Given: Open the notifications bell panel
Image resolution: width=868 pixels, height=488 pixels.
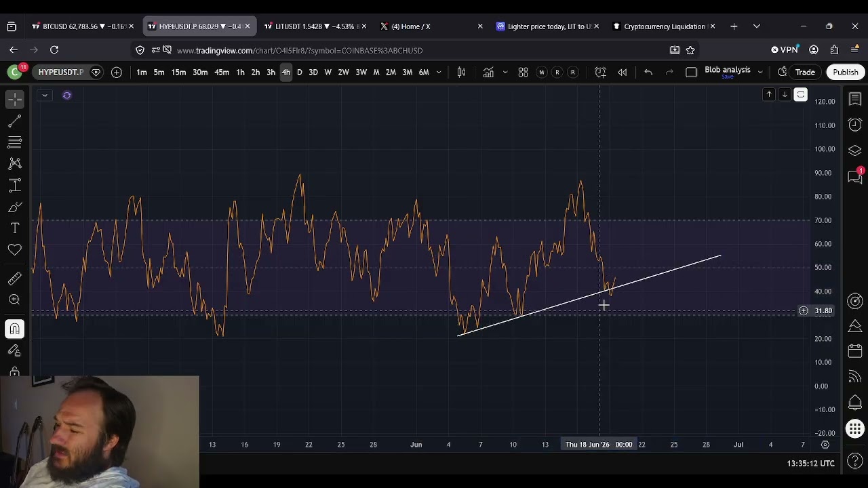Looking at the screenshot, I should tap(855, 403).
